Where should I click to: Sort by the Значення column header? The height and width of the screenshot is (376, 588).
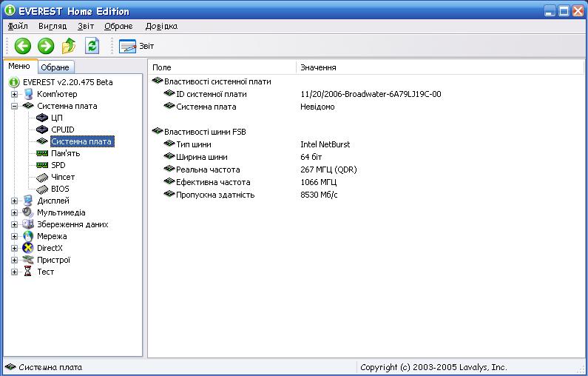[440, 67]
